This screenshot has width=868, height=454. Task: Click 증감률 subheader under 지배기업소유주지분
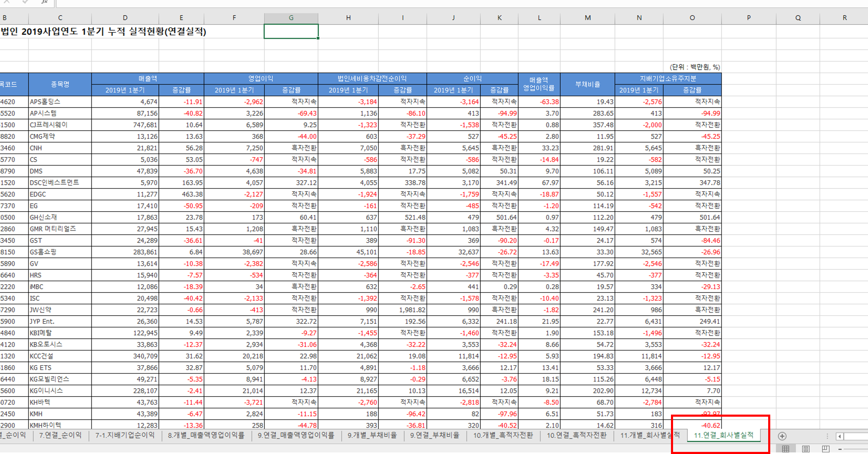coord(692,90)
